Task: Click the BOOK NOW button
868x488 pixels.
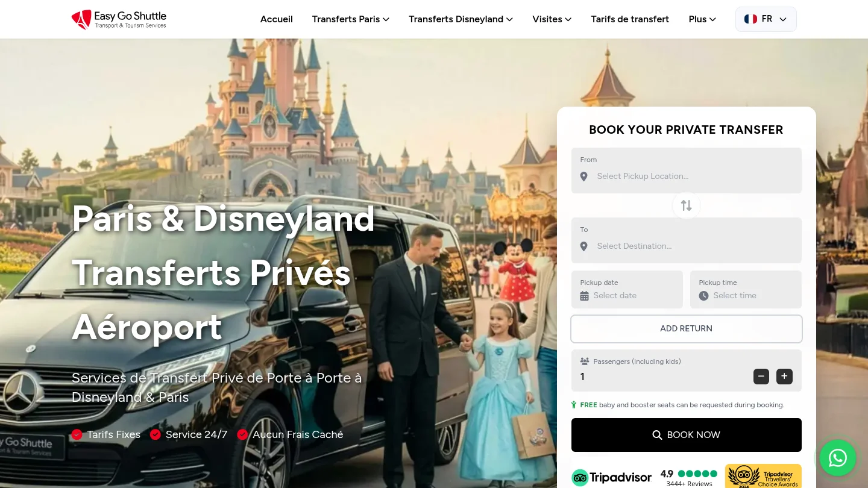Action: (687, 435)
